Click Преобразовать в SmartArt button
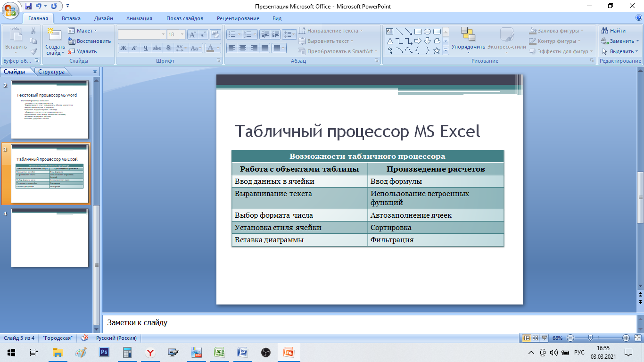This screenshot has width=644, height=362. coord(339,51)
